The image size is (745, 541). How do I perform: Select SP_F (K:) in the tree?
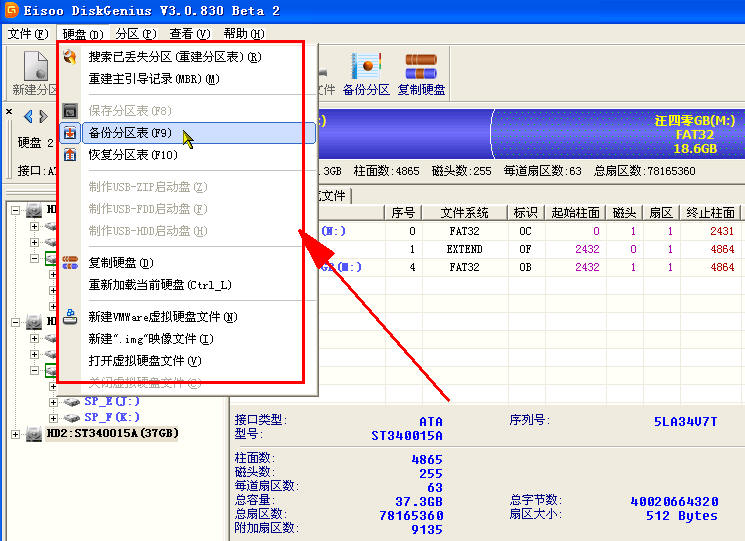(112, 417)
